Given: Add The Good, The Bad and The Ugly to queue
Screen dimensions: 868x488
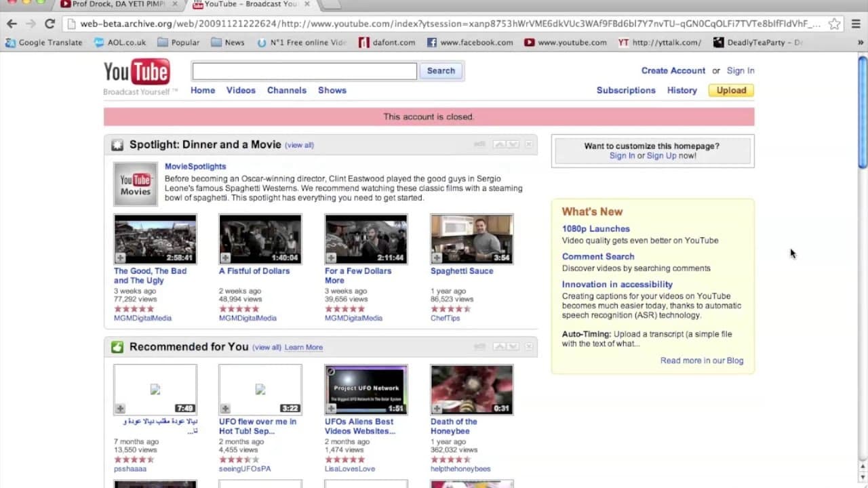Looking at the screenshot, I should coord(120,258).
